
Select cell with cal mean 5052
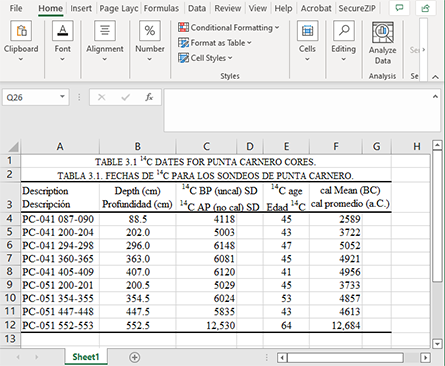(336, 246)
